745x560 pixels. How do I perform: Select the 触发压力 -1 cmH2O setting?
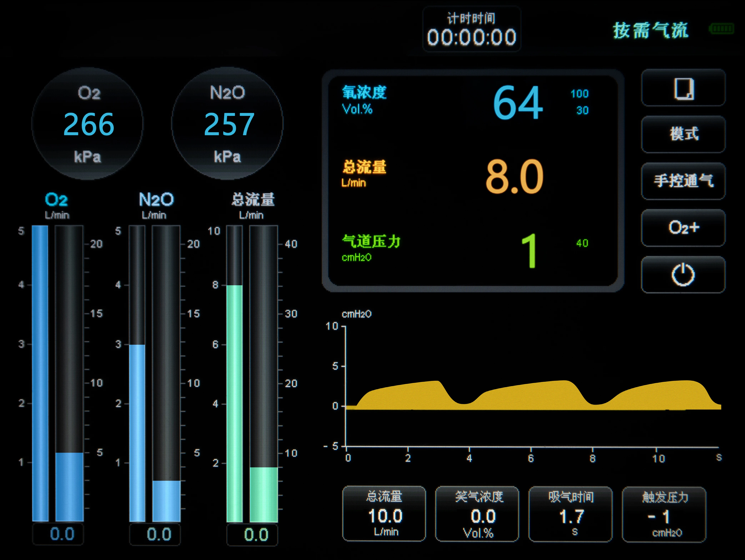pyautogui.click(x=664, y=514)
